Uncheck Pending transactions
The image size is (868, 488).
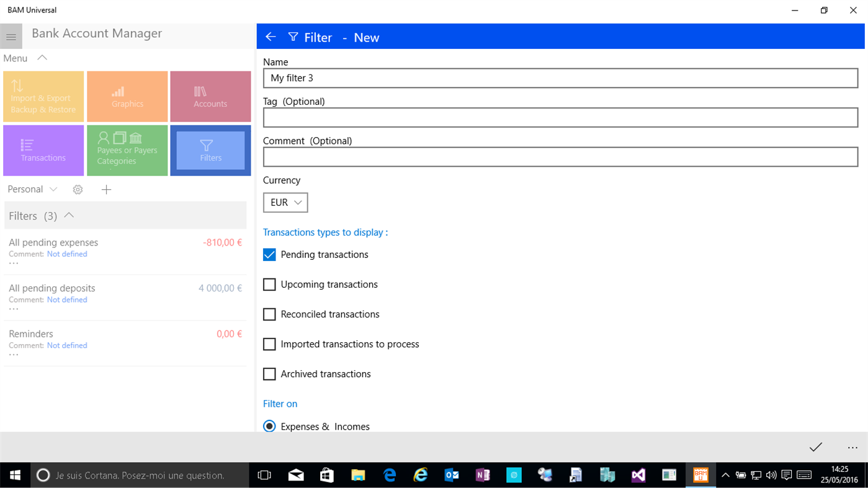point(269,254)
